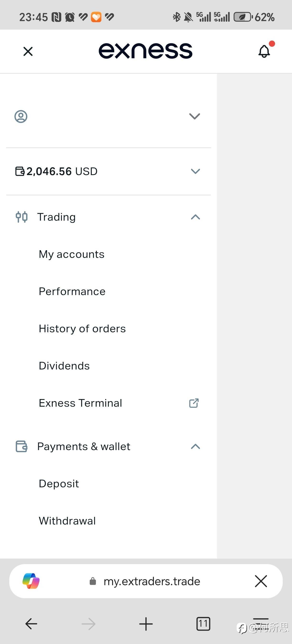Open the browser tabs switcher

pyautogui.click(x=203, y=624)
